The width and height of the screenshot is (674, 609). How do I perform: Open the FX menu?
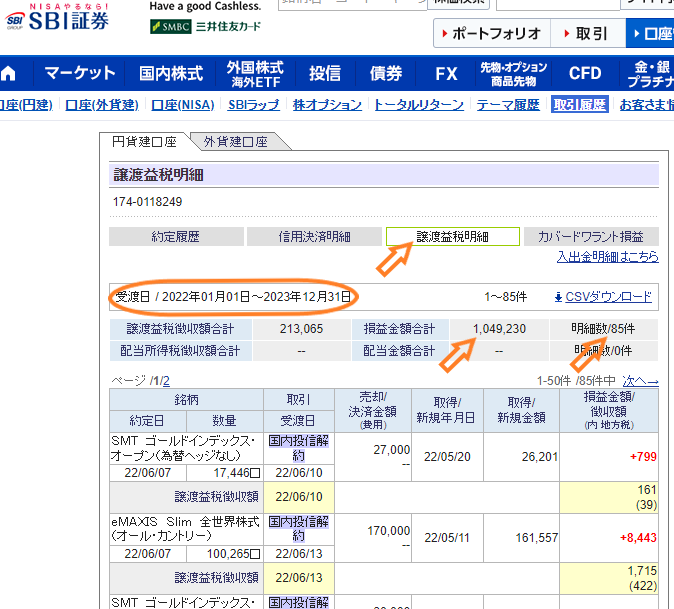point(446,73)
